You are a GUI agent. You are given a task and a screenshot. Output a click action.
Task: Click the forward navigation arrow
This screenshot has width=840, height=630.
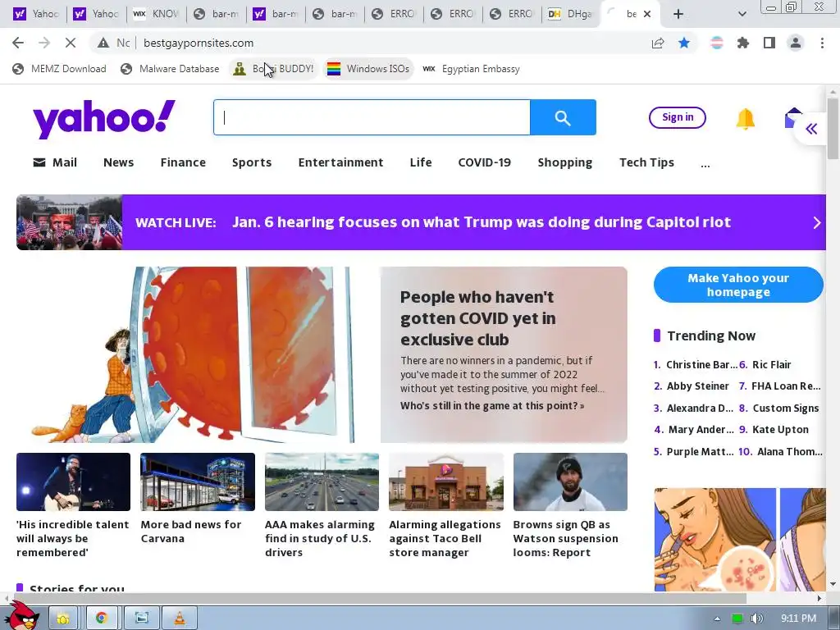pos(44,43)
